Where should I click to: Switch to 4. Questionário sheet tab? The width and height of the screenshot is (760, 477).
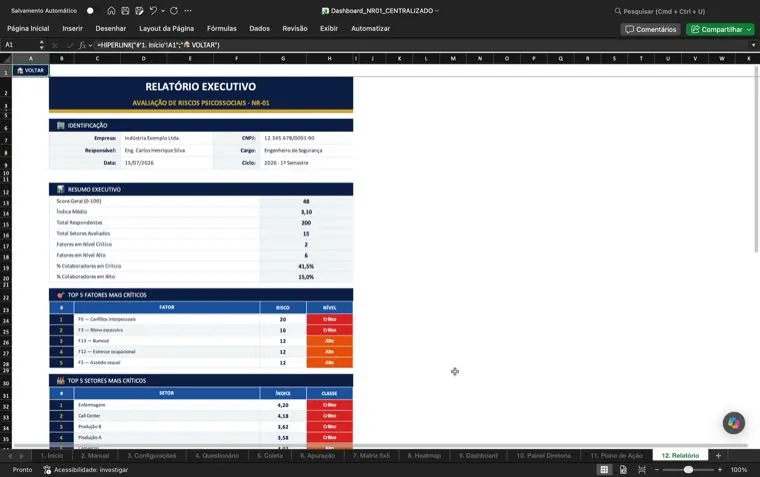point(217,456)
